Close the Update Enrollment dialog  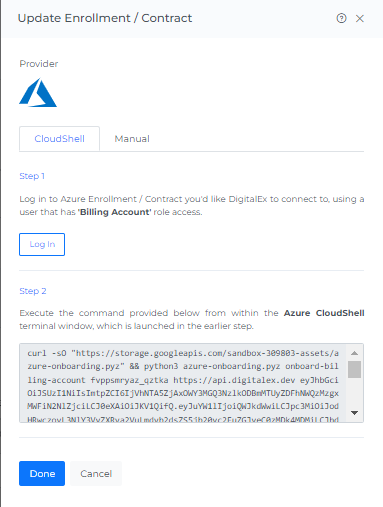(360, 19)
